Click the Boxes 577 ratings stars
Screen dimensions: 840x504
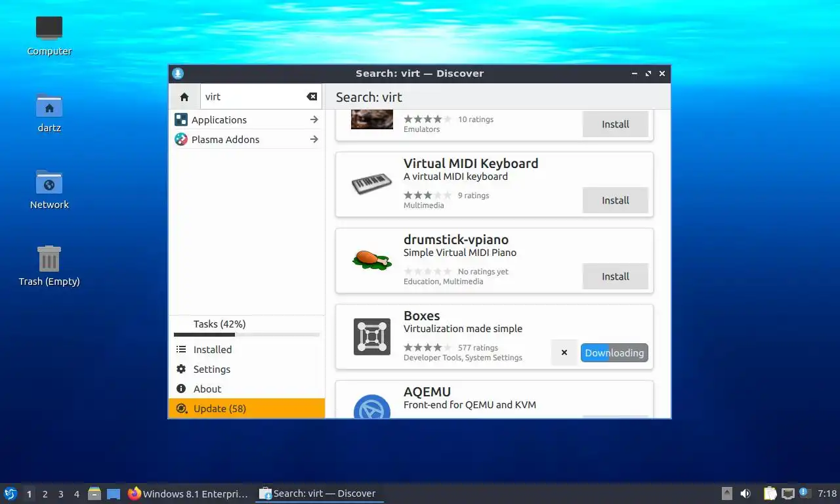(x=427, y=347)
